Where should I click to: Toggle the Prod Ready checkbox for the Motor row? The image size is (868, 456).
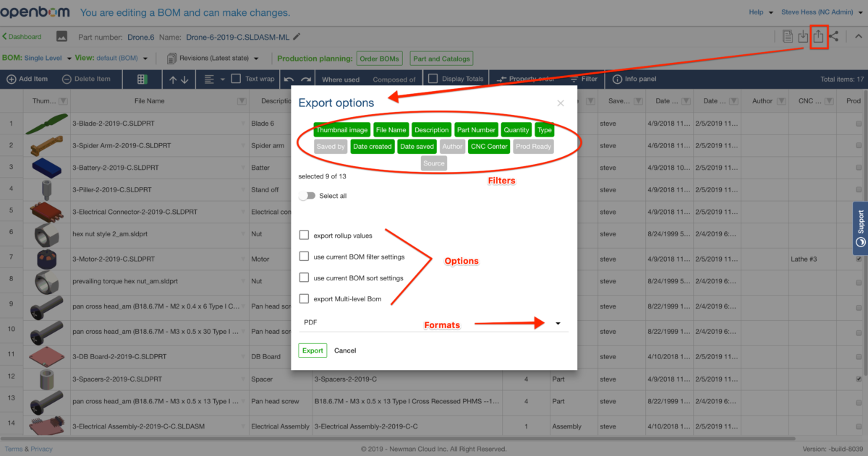859,259
